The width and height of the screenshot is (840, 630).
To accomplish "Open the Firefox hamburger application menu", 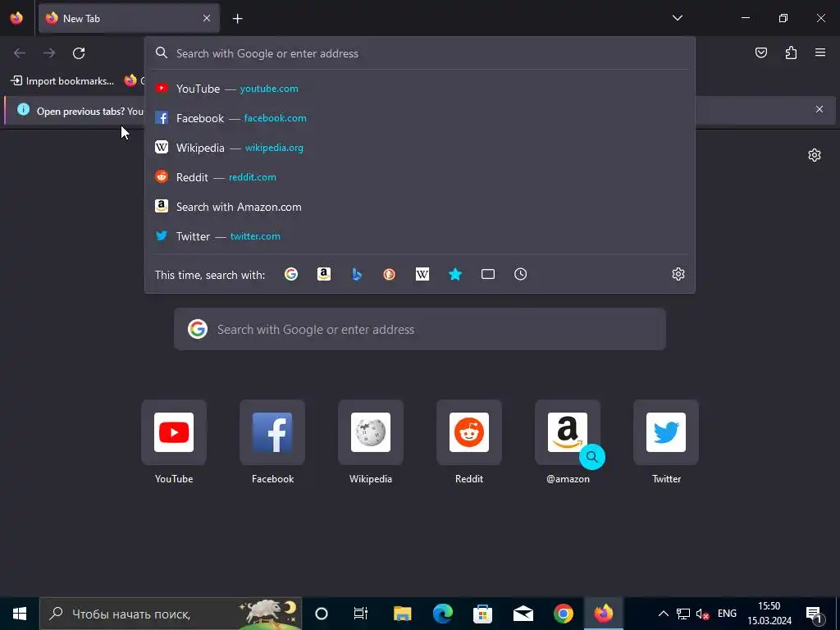I will click(x=820, y=52).
